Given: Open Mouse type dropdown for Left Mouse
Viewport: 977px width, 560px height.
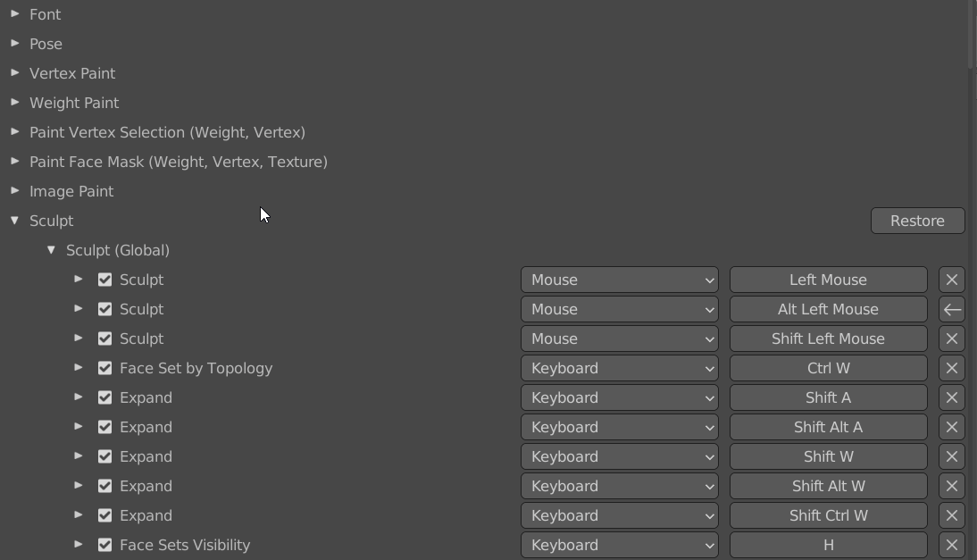Looking at the screenshot, I should 620,280.
